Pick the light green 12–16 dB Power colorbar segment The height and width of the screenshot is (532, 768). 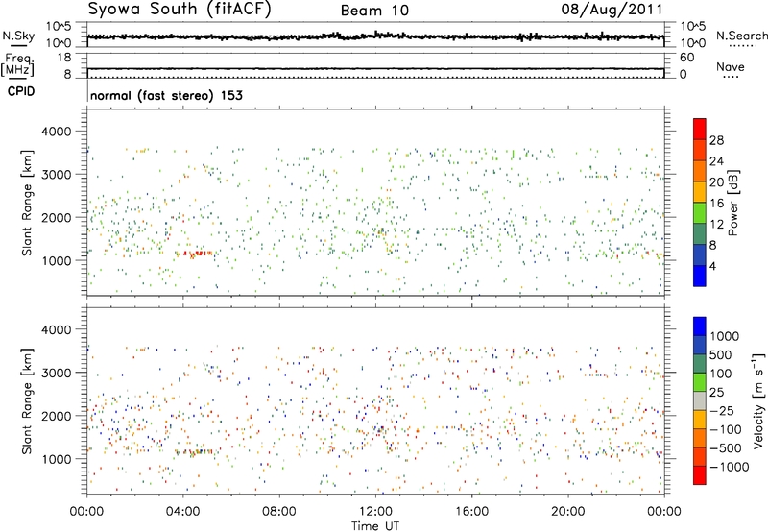(700, 213)
